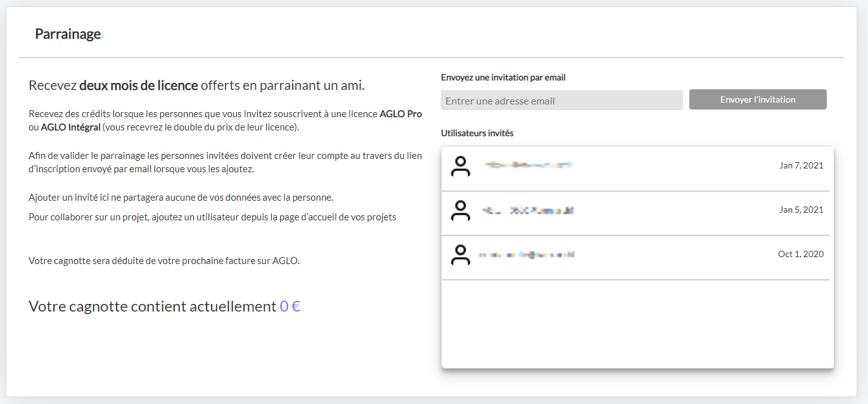Click the 'Oct 1, 2020' date
Viewport: 868px width, 404px height.
(x=801, y=254)
